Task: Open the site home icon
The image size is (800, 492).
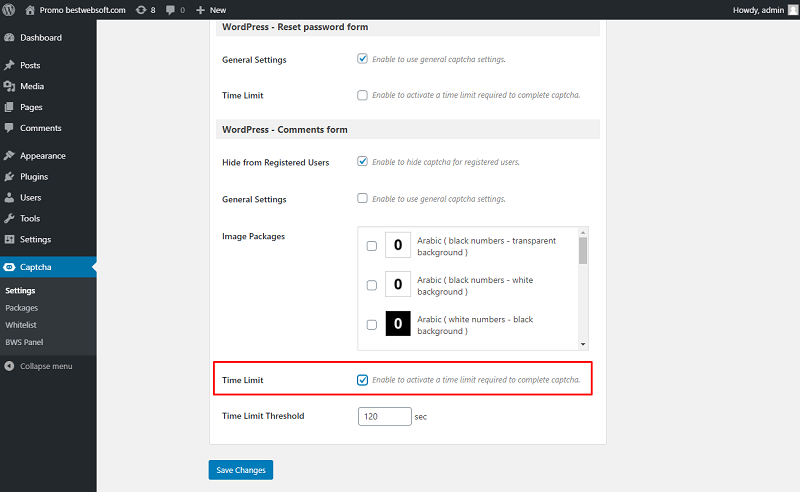Action: click(x=30, y=10)
